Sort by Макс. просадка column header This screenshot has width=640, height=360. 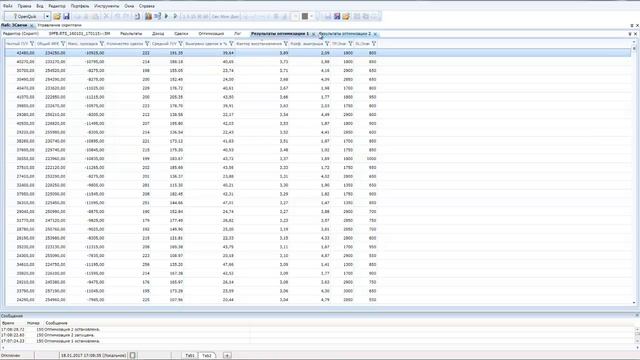[x=83, y=44]
